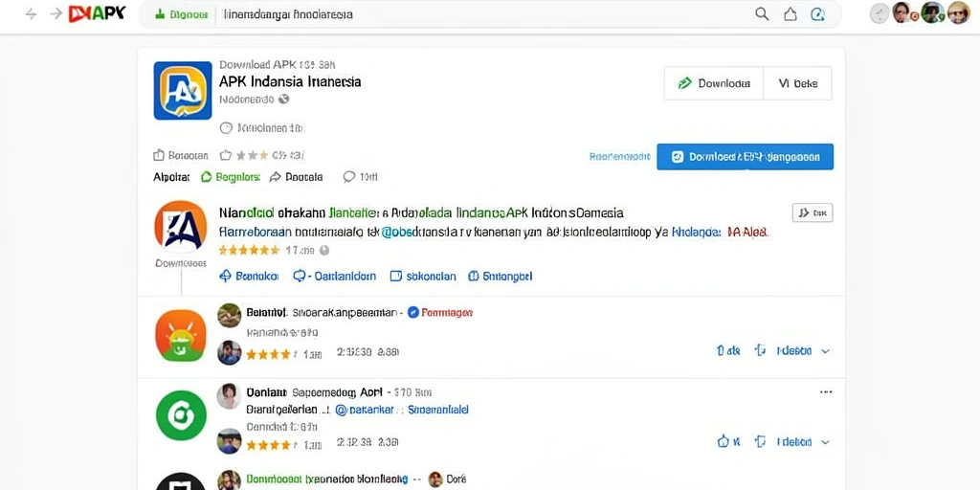The image size is (980, 490).
Task: Click the @nakankar mention link
Action: (365, 410)
